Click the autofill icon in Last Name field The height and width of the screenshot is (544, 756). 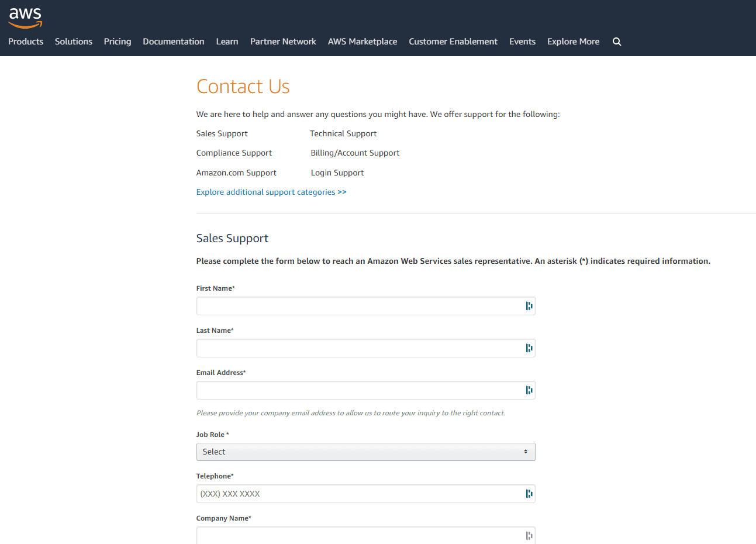coord(529,347)
